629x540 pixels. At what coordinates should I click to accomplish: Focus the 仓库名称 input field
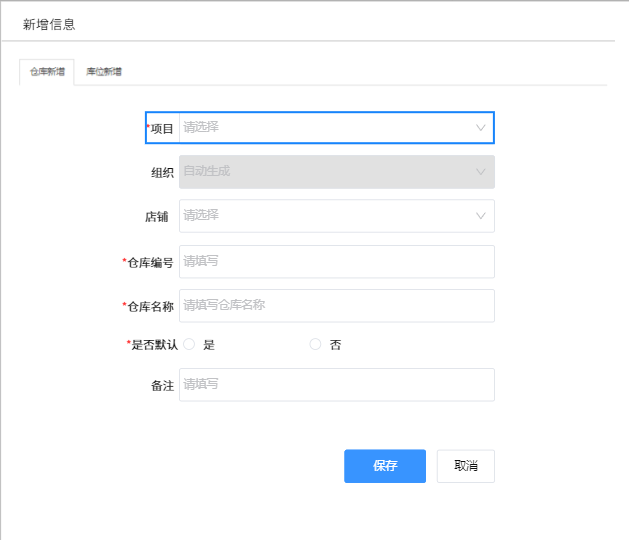tap(337, 306)
